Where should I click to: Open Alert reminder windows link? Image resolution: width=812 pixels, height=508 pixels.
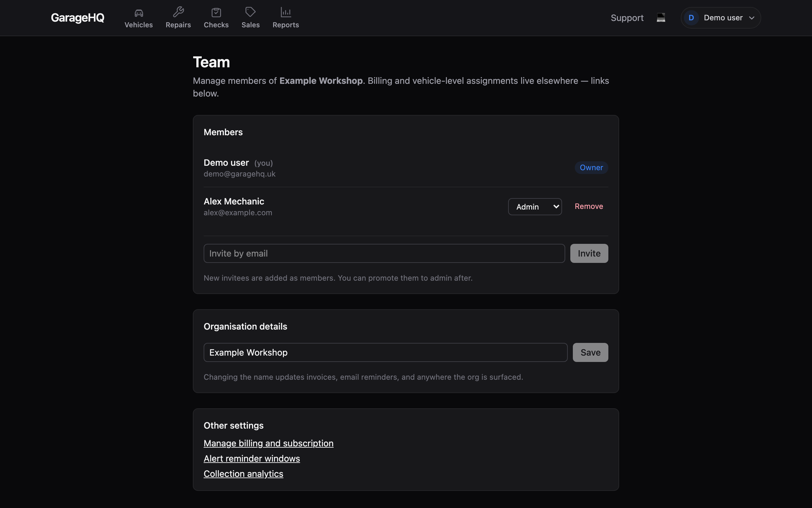pos(252,458)
